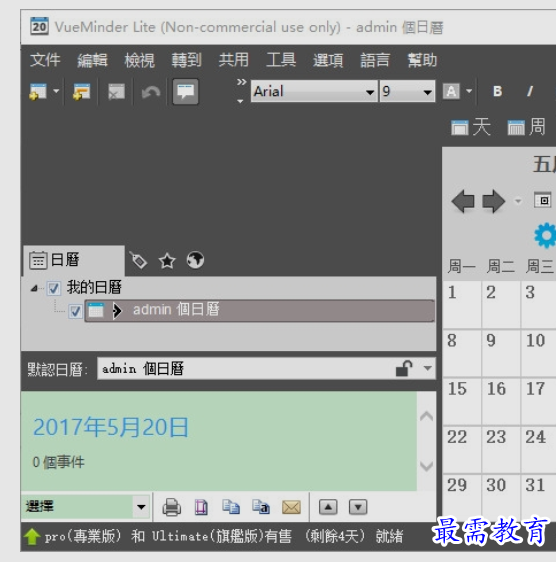
Task: Toggle bold formatting
Action: [497, 91]
